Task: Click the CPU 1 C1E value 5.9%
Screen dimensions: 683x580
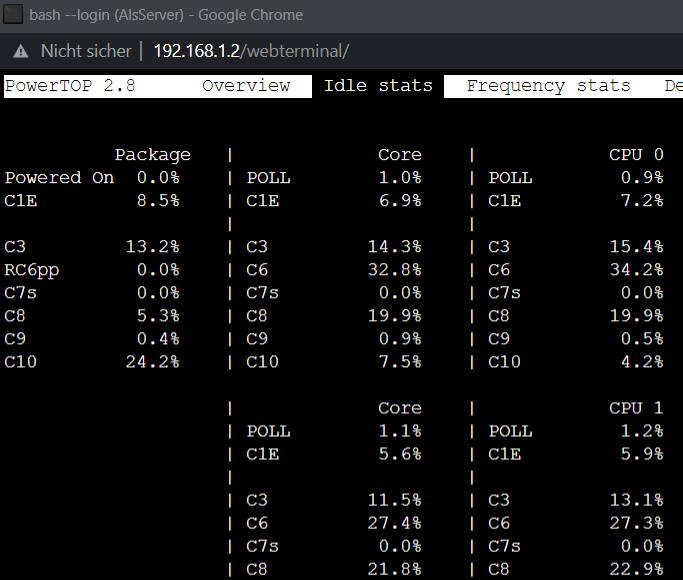Action: click(642, 454)
